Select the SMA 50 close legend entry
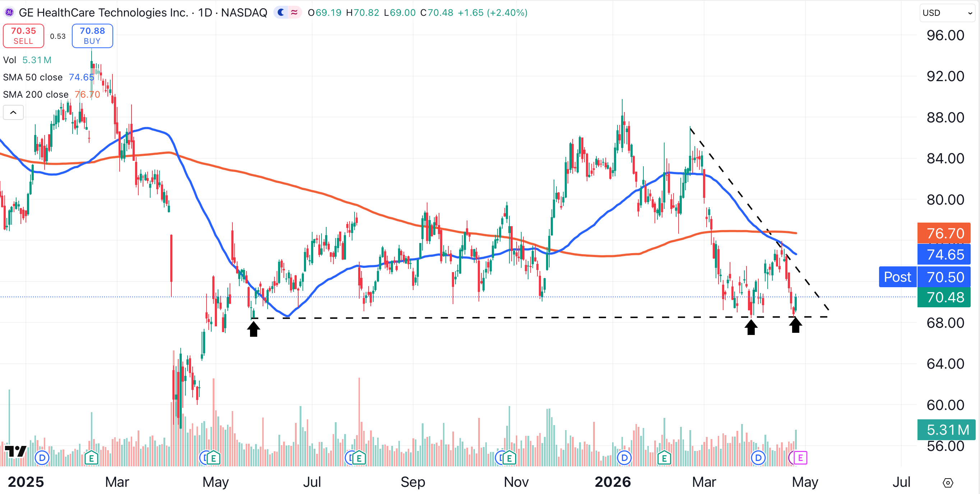This screenshot has height=494, width=980. pos(33,77)
